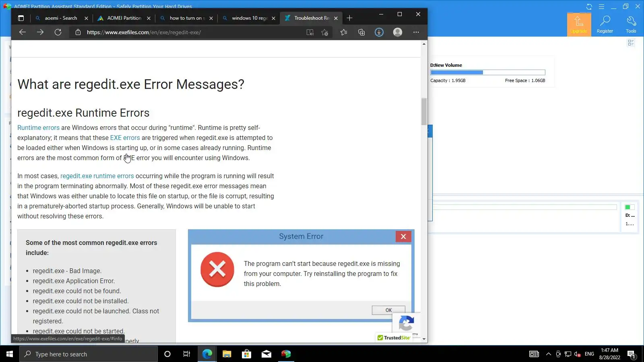This screenshot has width=644, height=362.
Task: Open AOMEI hamburger menu in title bar
Action: click(x=601, y=6)
